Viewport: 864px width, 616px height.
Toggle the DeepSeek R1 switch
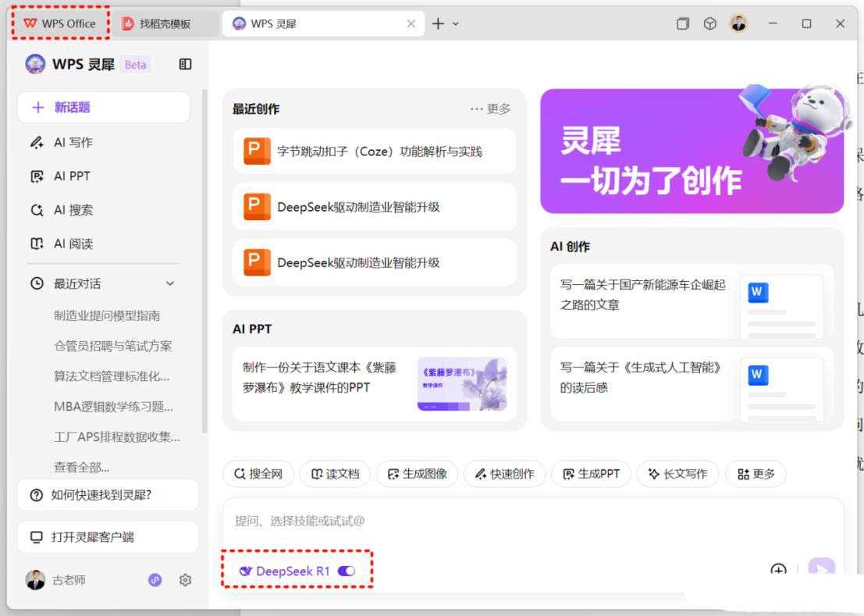click(x=346, y=571)
